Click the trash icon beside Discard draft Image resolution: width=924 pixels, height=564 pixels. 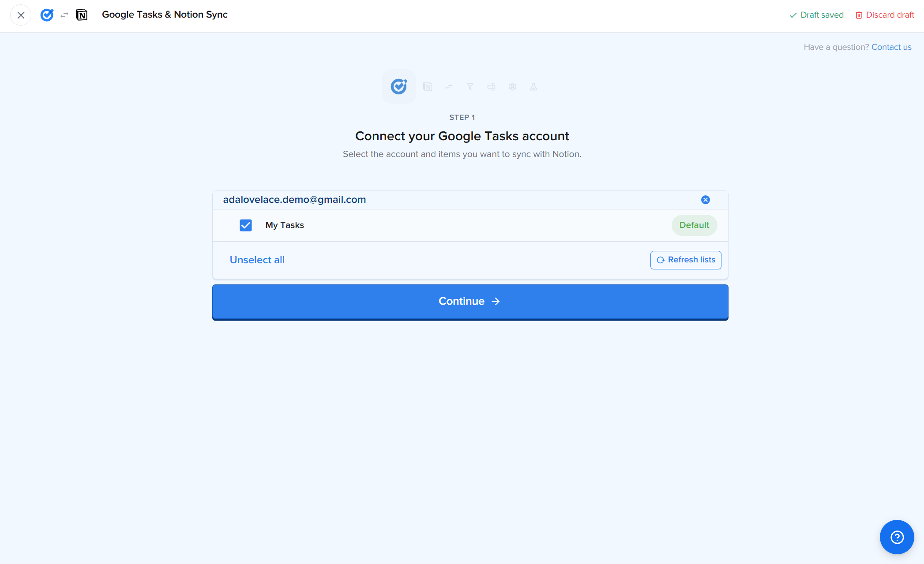pyautogui.click(x=859, y=15)
